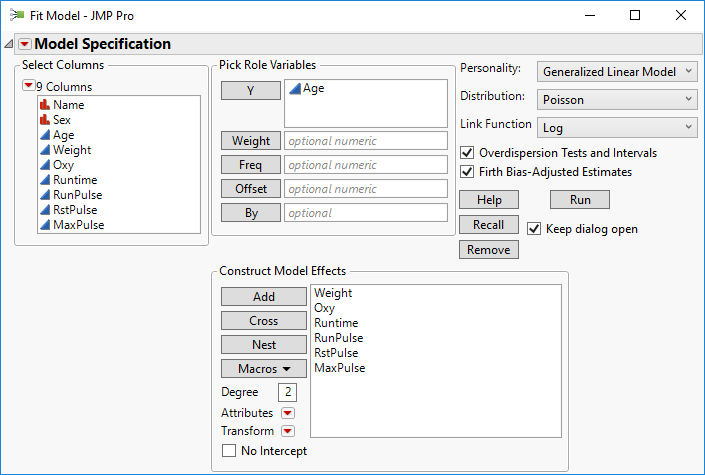Click the Degree value field
Viewport: 705px width, 475px height.
tap(287, 393)
